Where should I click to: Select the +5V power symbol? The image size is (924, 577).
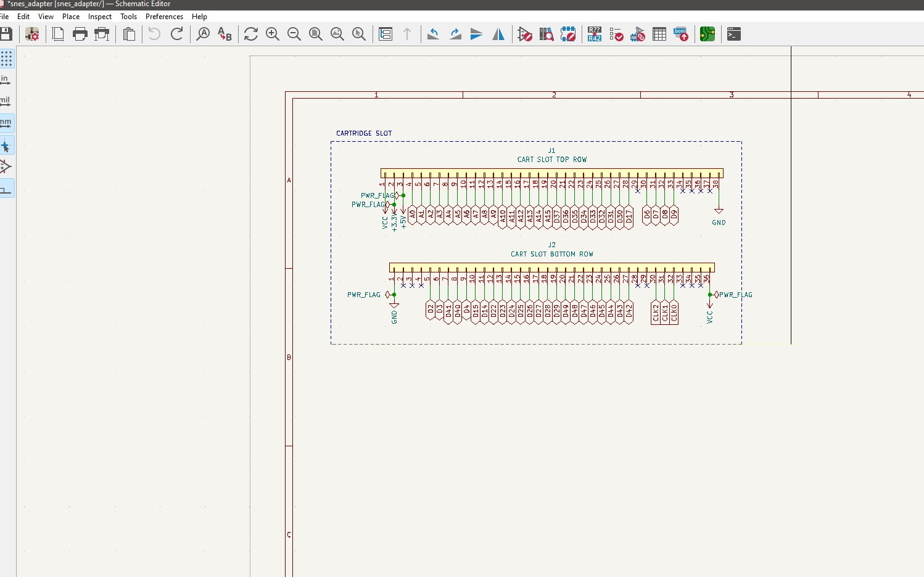[x=403, y=219]
